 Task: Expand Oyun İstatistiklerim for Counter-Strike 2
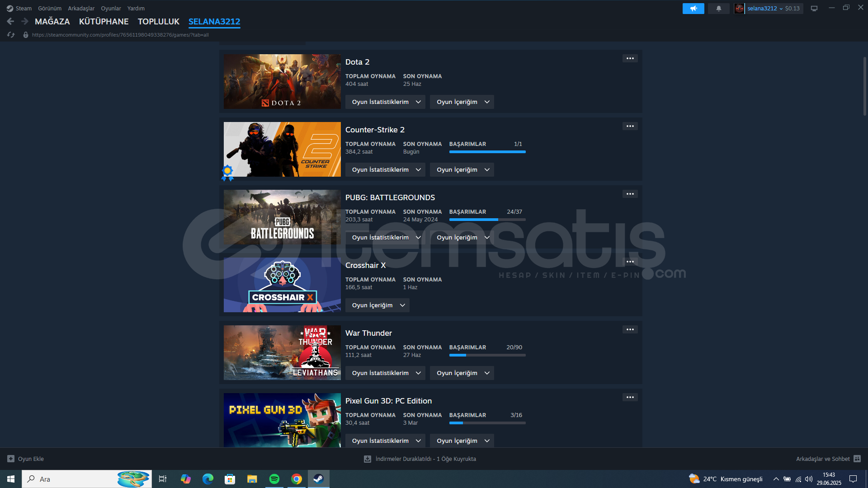[385, 169]
